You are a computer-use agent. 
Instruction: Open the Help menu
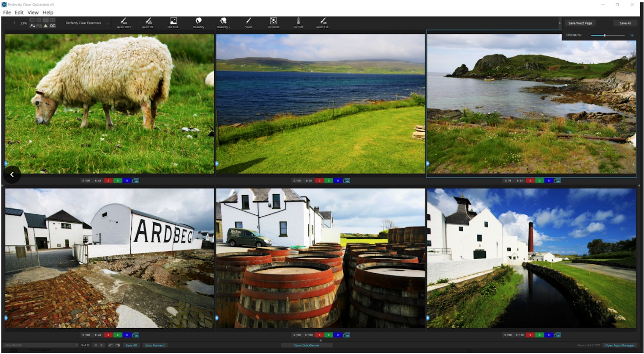[48, 12]
